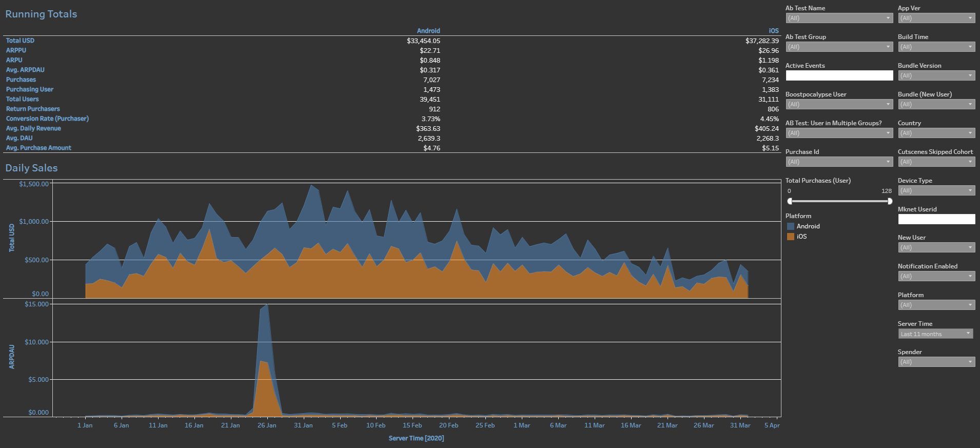Click the ARPDAU spike peak near 26 Jan
The width and height of the screenshot is (980, 448).
pos(267,305)
